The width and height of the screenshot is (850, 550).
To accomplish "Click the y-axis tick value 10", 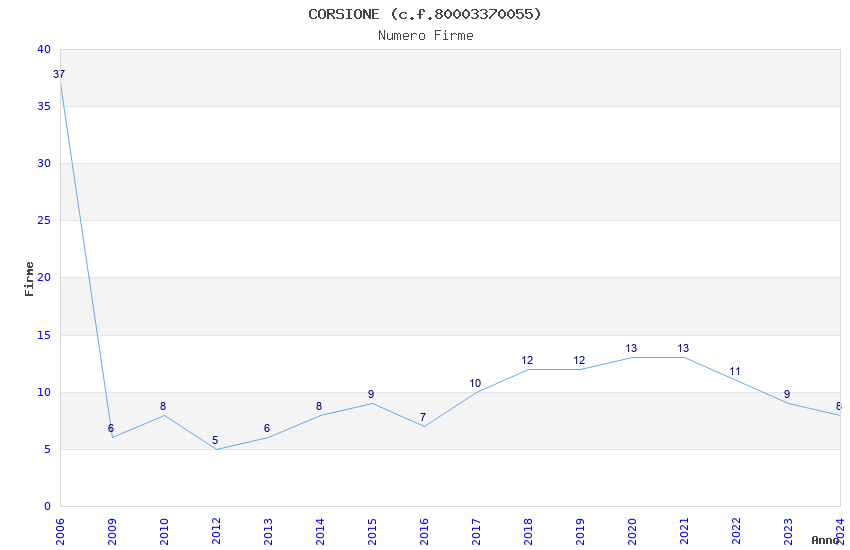I will click(44, 392).
